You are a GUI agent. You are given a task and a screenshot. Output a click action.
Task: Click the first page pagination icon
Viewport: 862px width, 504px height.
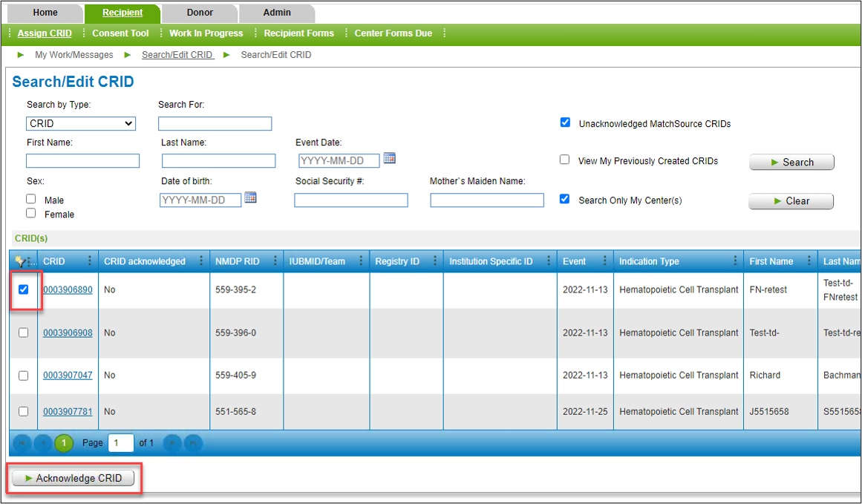(x=22, y=443)
